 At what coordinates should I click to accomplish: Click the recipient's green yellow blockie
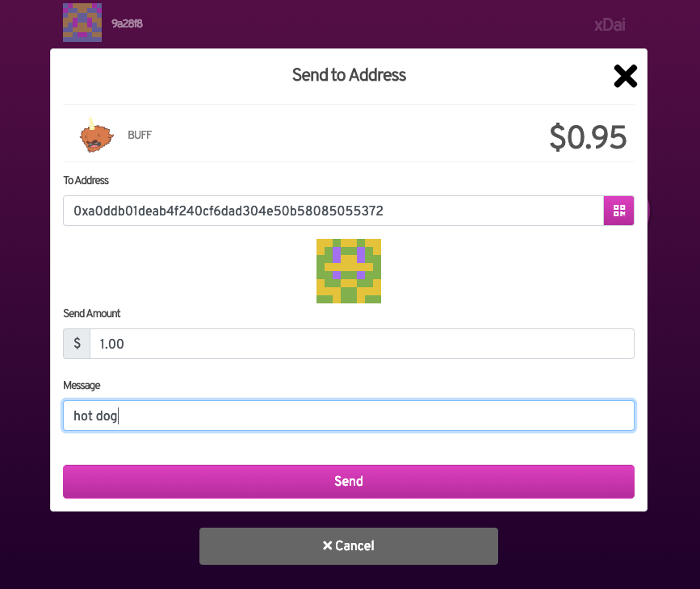(349, 271)
